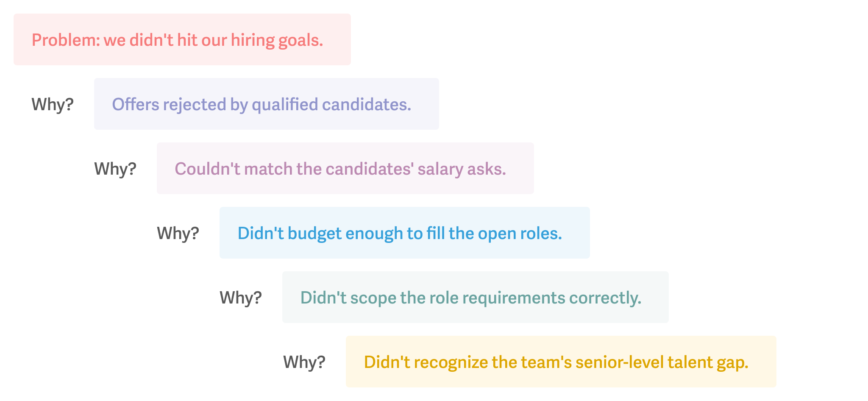Click the word 'qualified' in purple text
This screenshot has width=868, height=401.
pyautogui.click(x=285, y=105)
